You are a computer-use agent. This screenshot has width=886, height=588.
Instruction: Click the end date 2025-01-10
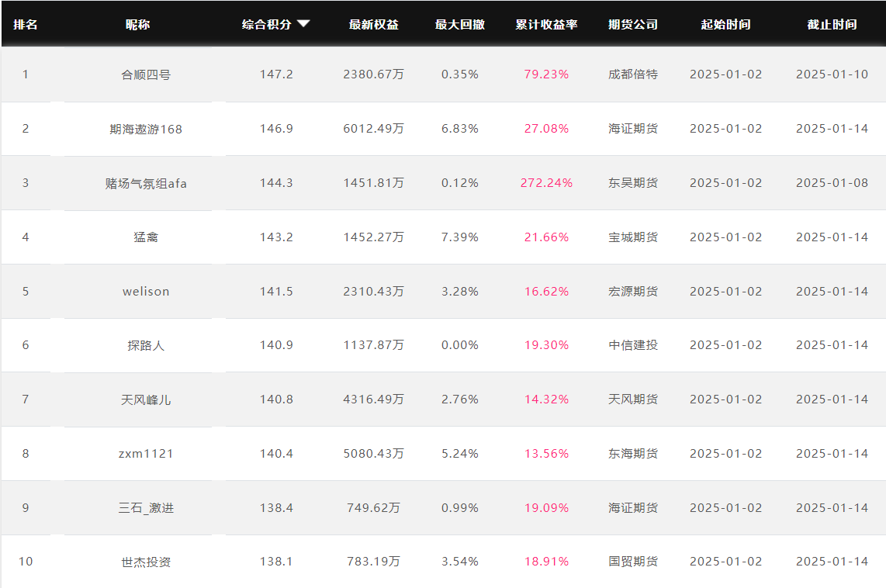[x=832, y=74]
